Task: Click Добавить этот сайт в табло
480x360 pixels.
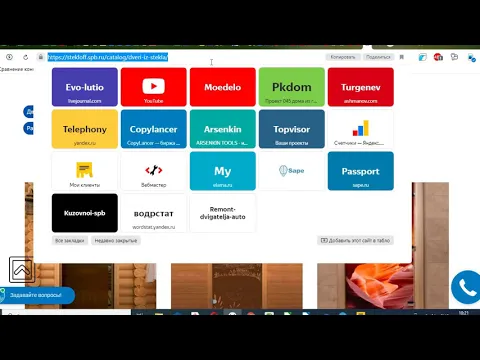Action: point(355,240)
